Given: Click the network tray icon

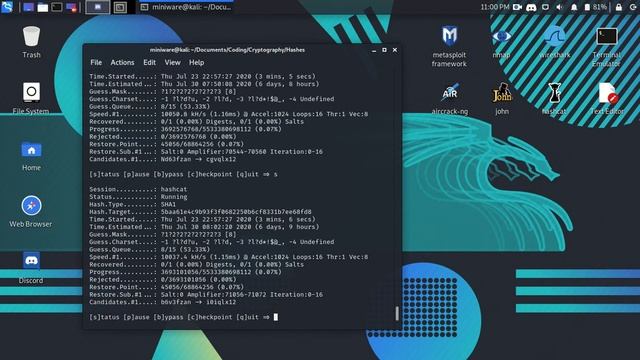Looking at the screenshot, I should coord(545,7).
